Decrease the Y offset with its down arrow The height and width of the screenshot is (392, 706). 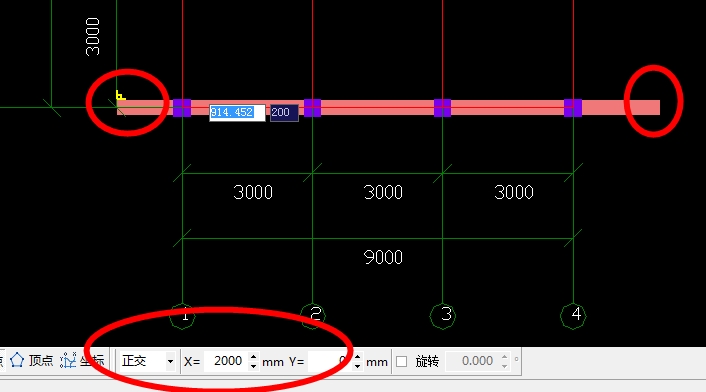(x=358, y=366)
